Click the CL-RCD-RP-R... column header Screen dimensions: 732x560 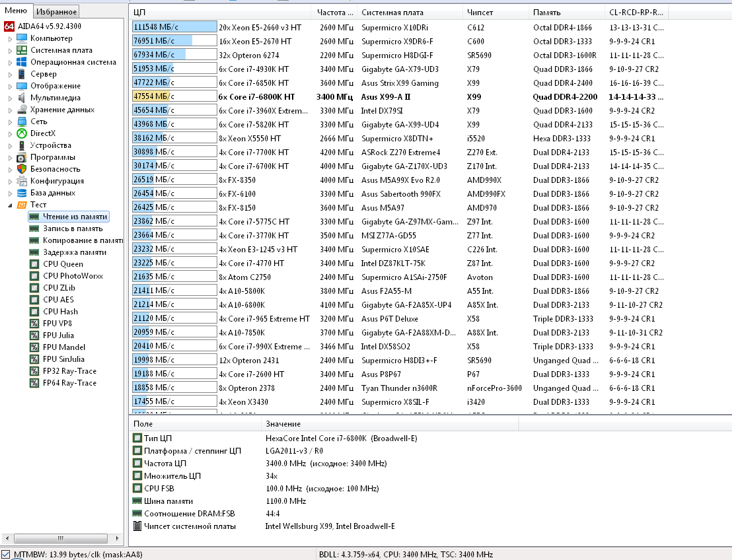click(x=637, y=13)
